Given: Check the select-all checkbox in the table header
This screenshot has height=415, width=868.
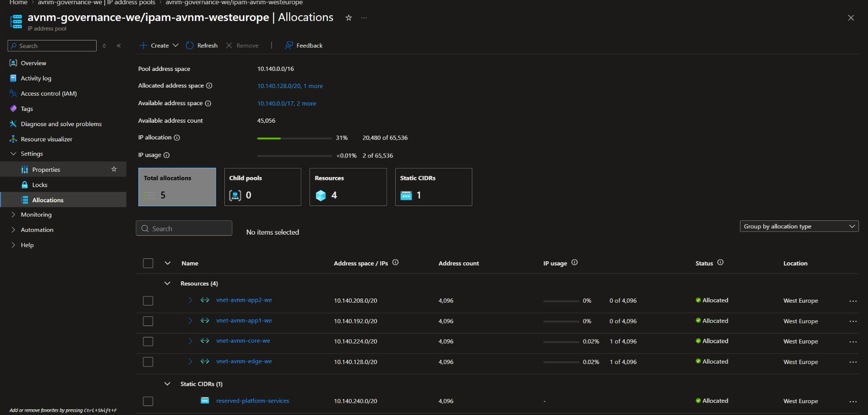Looking at the screenshot, I should tap(148, 263).
